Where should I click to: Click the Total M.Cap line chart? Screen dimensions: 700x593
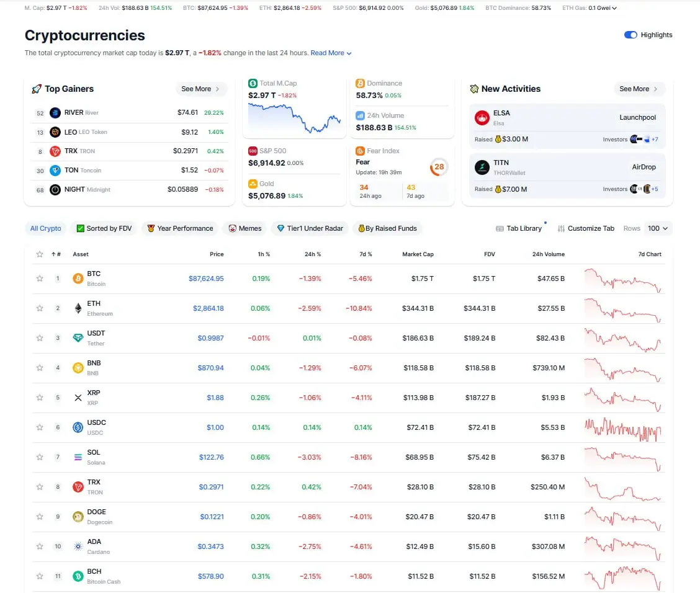[x=295, y=118]
